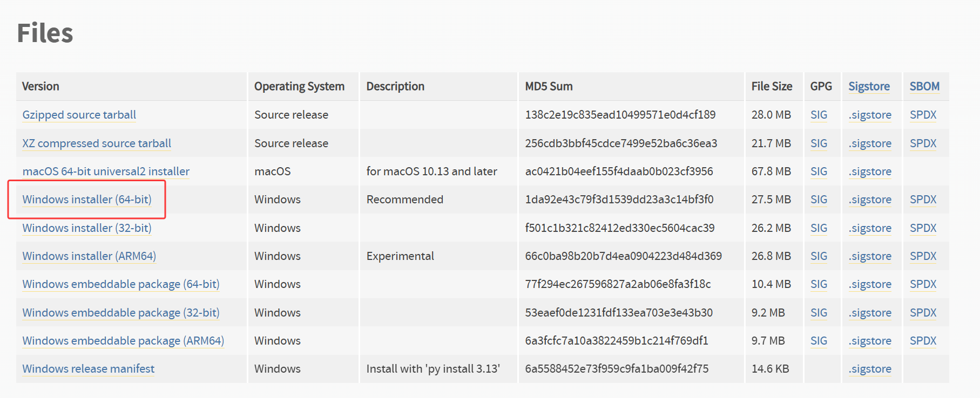
Task: Select 'for macOS 10.13 and later' text
Action: coord(431,171)
